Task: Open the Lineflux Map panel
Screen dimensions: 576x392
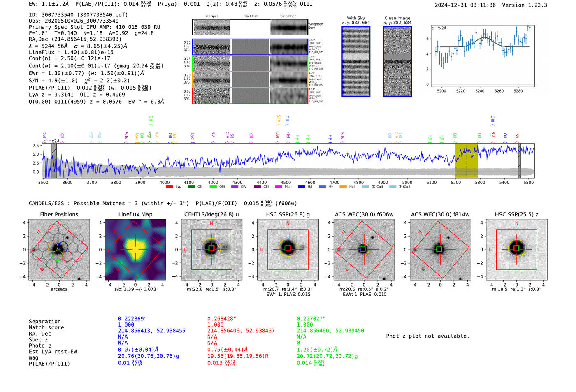Action: click(135, 249)
